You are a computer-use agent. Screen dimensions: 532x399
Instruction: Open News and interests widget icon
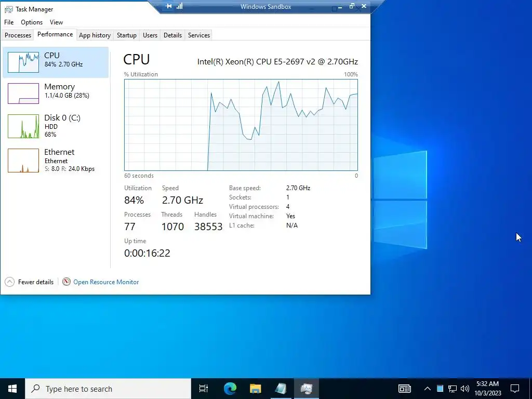point(404,389)
